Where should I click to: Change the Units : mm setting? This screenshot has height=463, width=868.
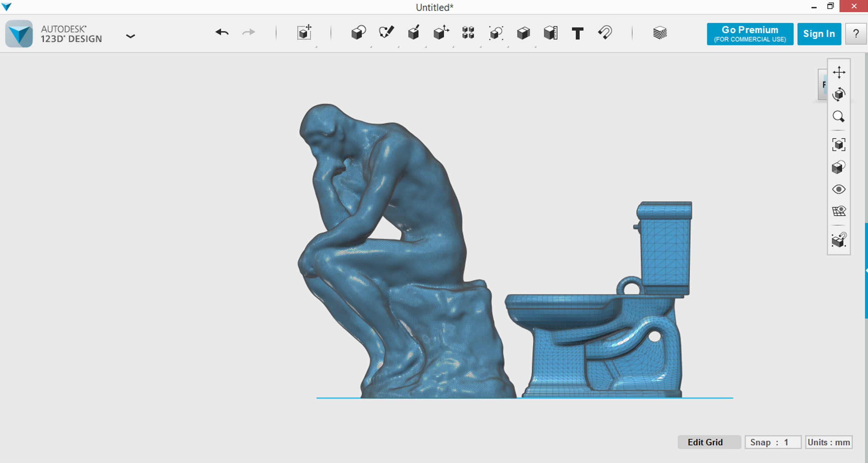pos(828,442)
